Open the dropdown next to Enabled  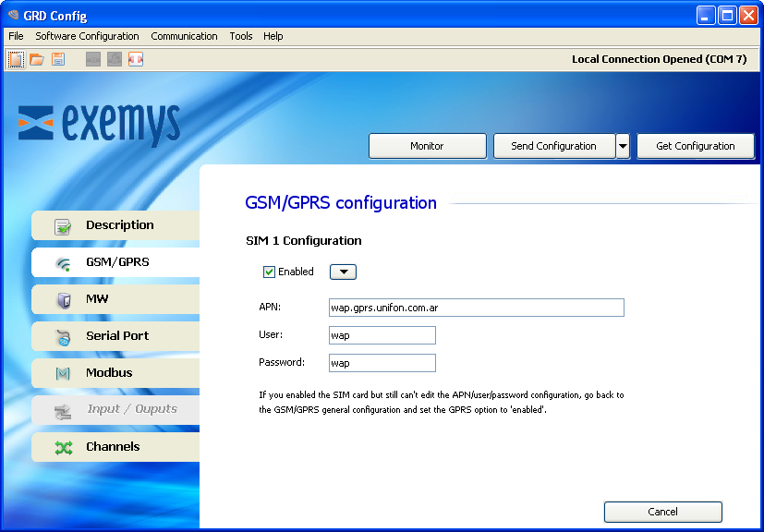click(x=343, y=272)
